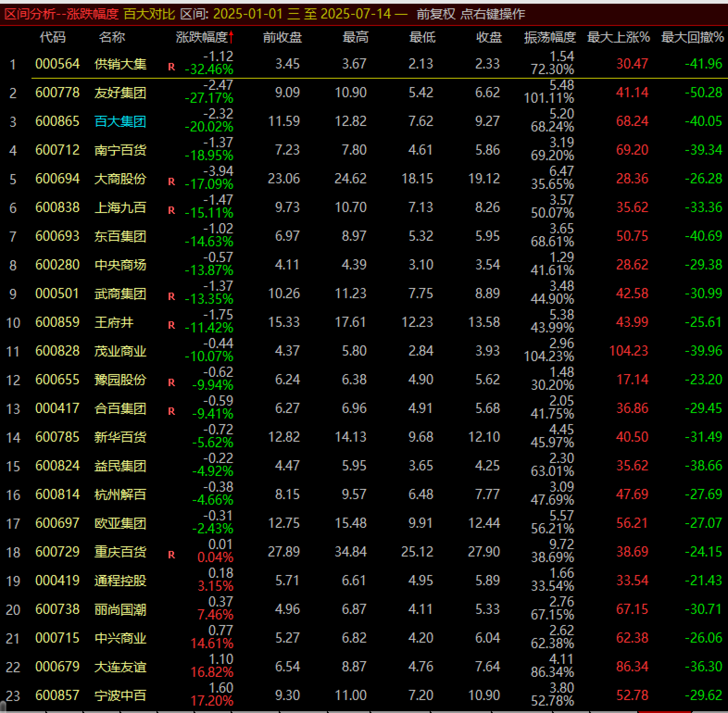Screen dimensions: 728x713
Task: Click closing price 27.90
Action: 484,552
